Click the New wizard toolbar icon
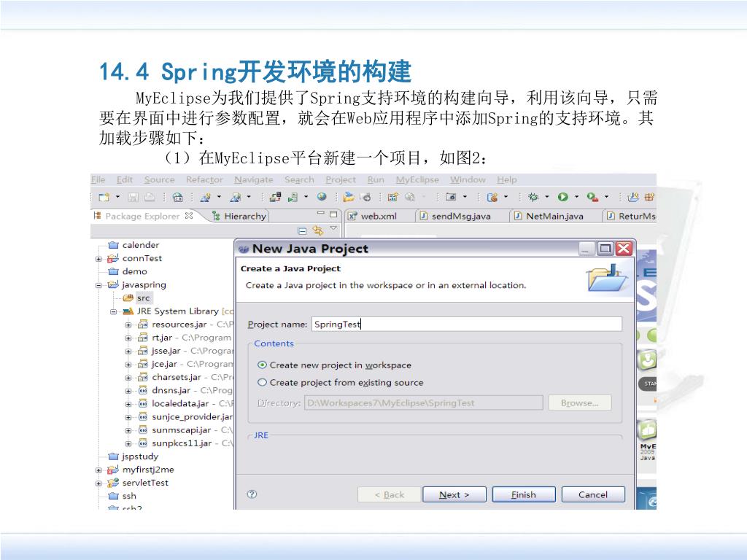The image size is (747, 560). [x=104, y=197]
